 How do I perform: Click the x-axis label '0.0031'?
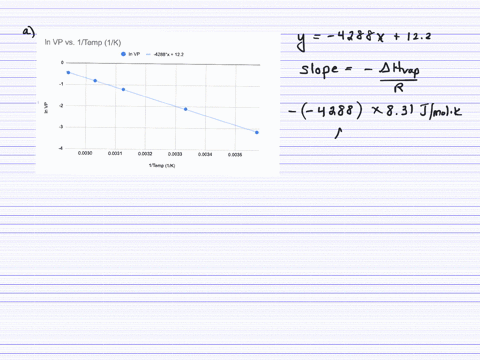(x=115, y=153)
